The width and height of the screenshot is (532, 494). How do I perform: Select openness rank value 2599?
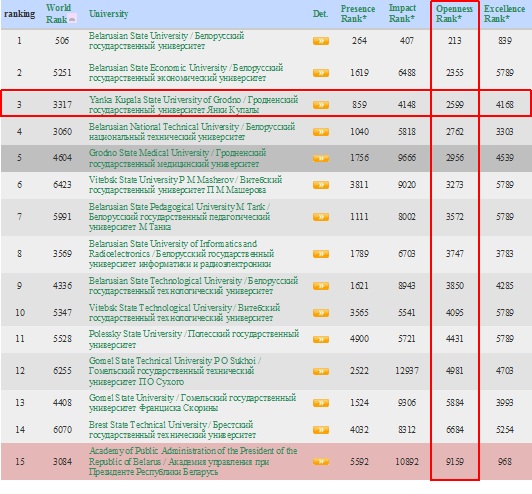[454, 104]
